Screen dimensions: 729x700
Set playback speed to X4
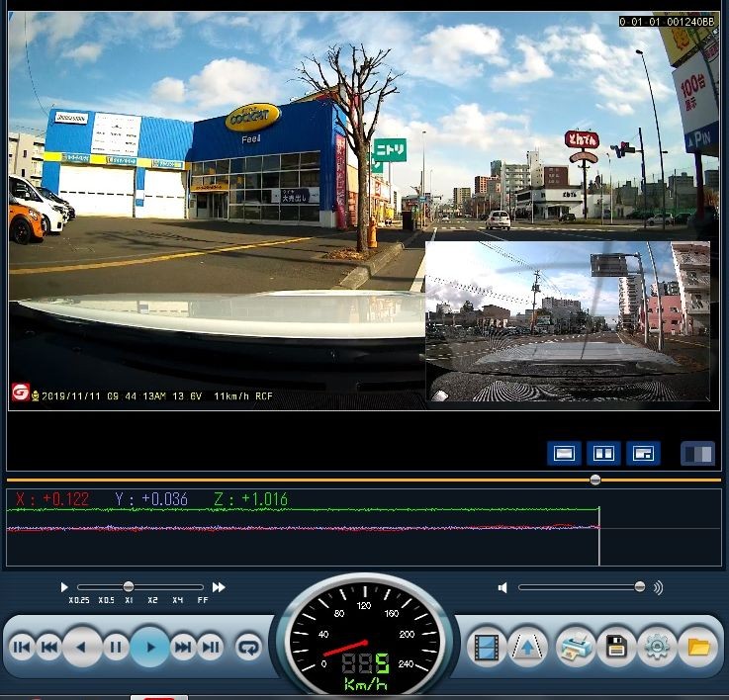coord(178,600)
